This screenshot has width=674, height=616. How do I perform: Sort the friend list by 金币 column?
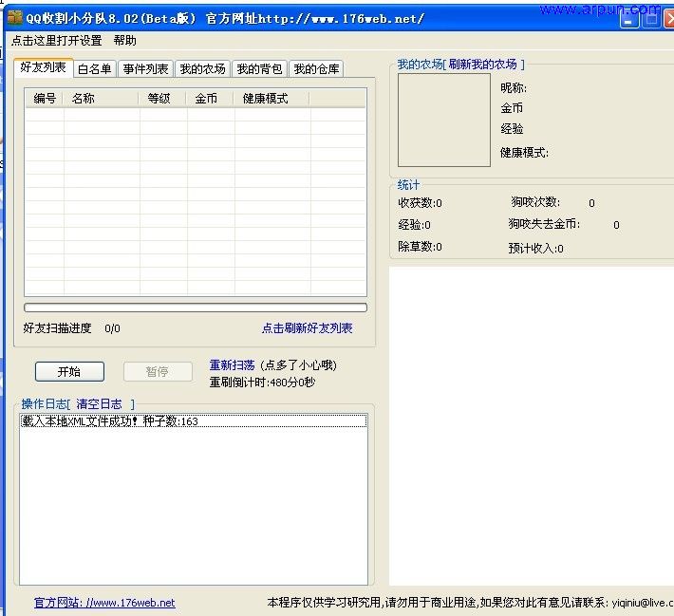click(211, 99)
